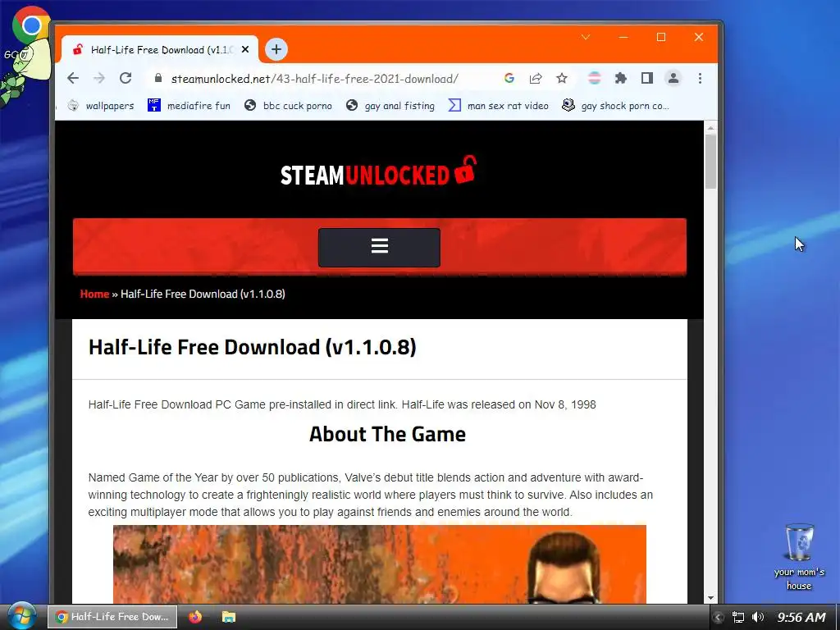Click the forward navigation arrow
Image resolution: width=840 pixels, height=630 pixels.
point(99,78)
